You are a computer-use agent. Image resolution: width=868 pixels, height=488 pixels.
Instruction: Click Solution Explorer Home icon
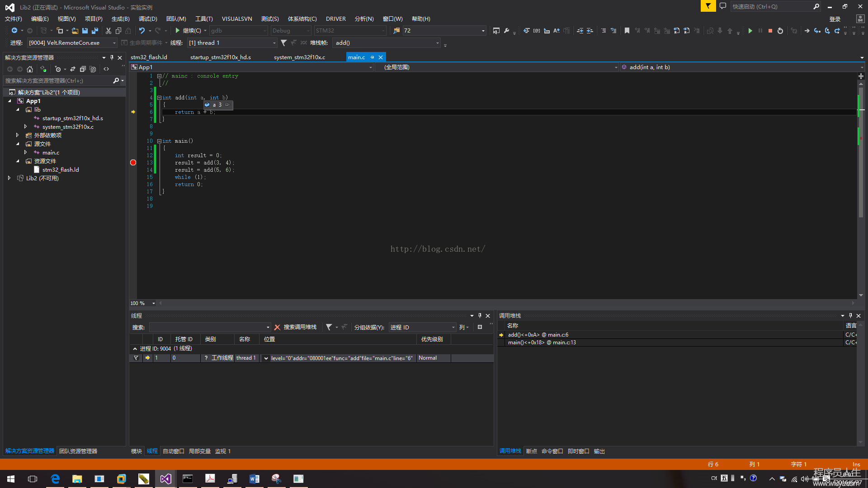tap(30, 69)
